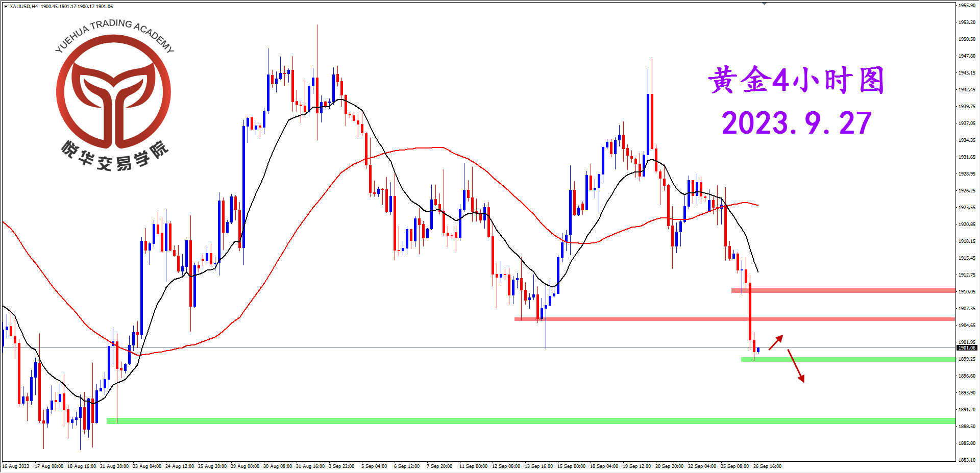980x473 pixels.
Task: Click time axis label '18 Sep 04:00'
Action: pos(604,466)
